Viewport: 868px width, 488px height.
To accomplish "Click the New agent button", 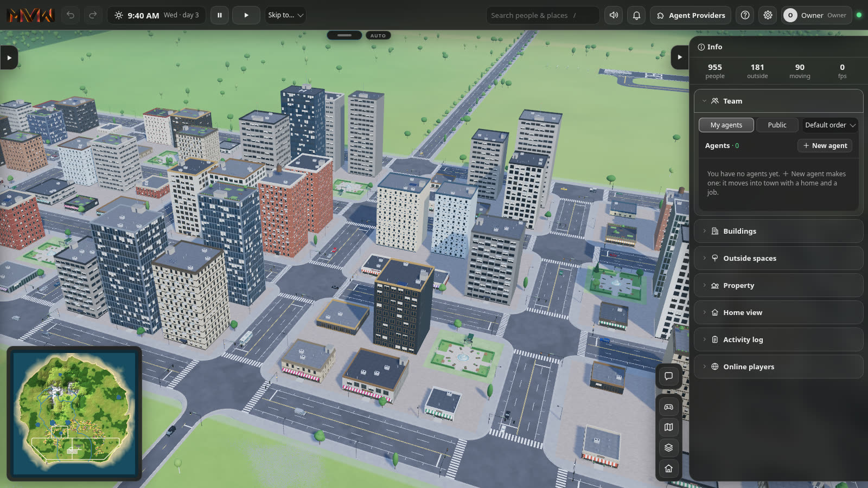I will pos(825,146).
